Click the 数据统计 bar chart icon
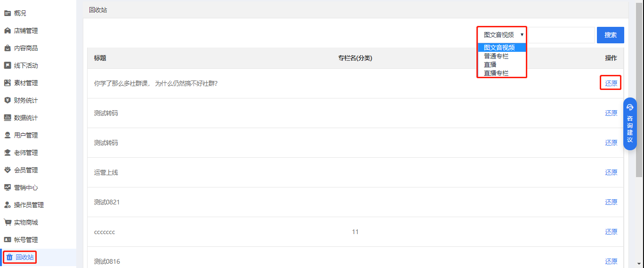Image resolution: width=644 pixels, height=268 pixels. [x=8, y=118]
